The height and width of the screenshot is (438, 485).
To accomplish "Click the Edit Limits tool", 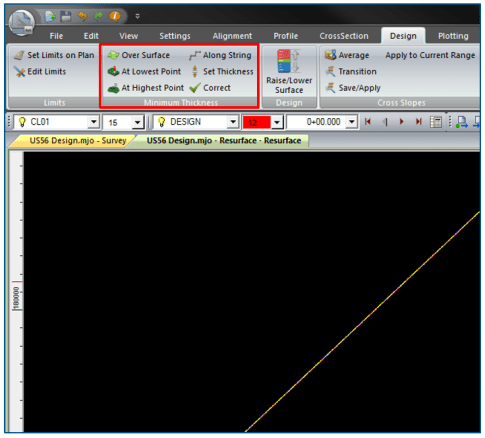I will point(40,71).
